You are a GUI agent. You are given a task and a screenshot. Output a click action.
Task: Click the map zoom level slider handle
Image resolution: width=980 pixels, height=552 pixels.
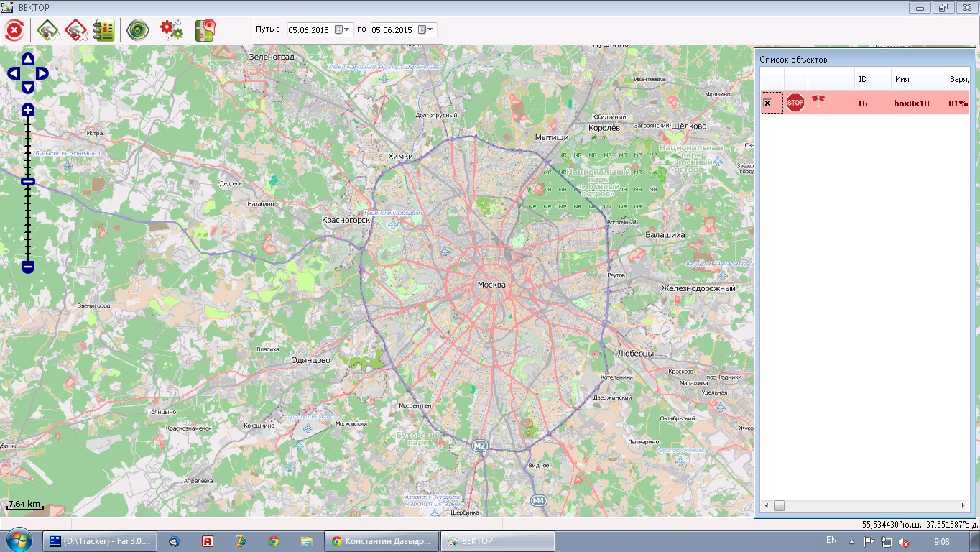pos(28,182)
